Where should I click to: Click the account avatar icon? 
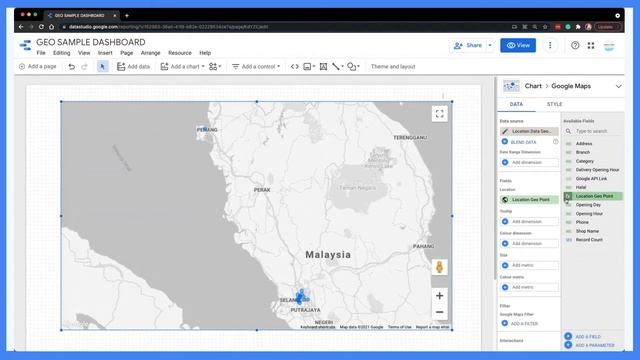609,46
